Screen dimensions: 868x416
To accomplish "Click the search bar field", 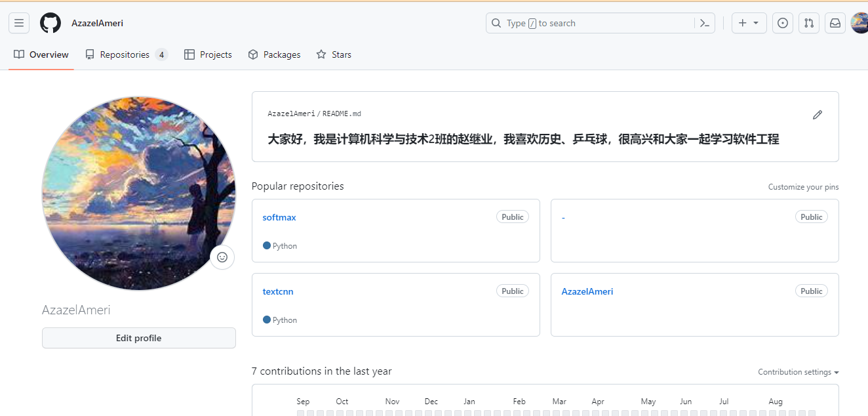I will coord(599,23).
